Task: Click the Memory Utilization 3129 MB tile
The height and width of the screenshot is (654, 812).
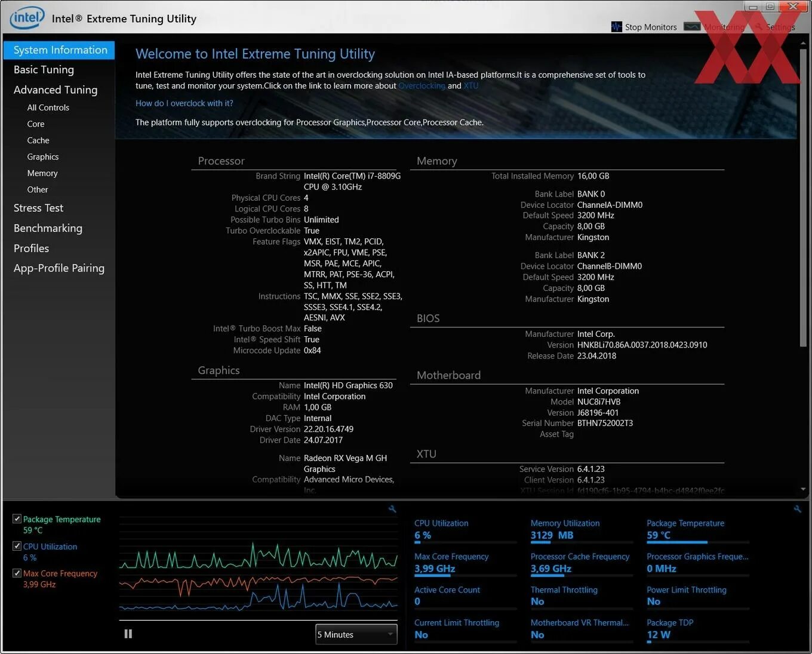Action: pos(581,530)
